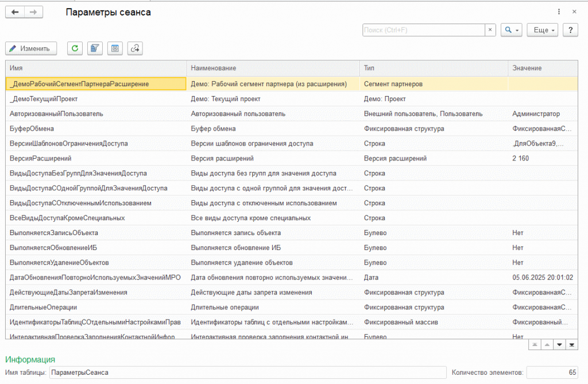The height and width of the screenshot is (384, 588).
Task: Open the three-dot window menu
Action: click(559, 11)
